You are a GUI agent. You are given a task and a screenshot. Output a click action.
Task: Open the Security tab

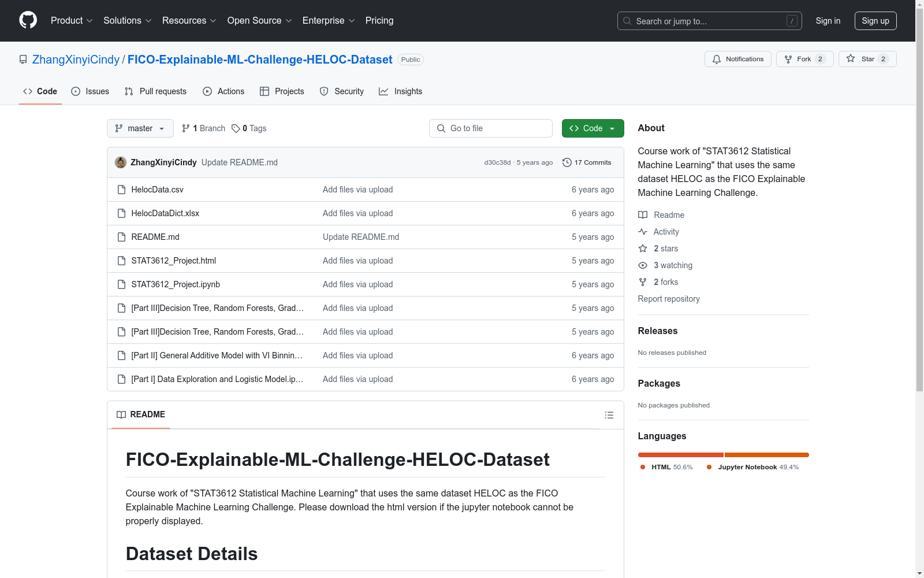click(342, 91)
